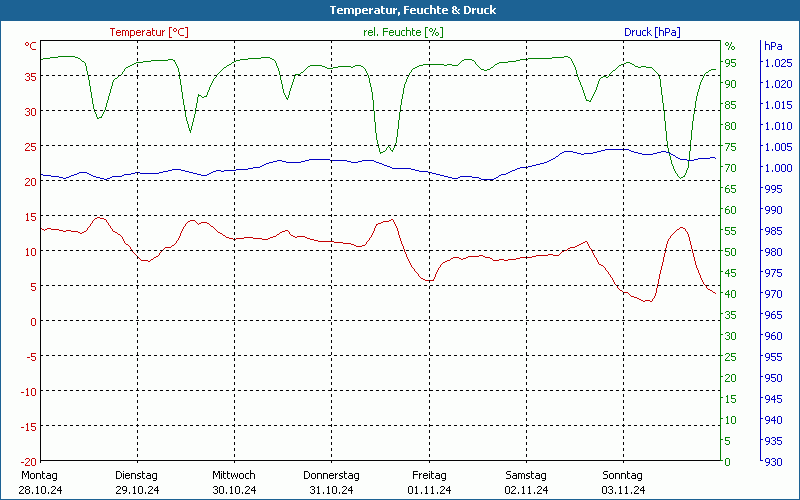Viewport: 800px width, 500px height.
Task: Click the blue '940' pressure tick
Action: tap(773, 419)
